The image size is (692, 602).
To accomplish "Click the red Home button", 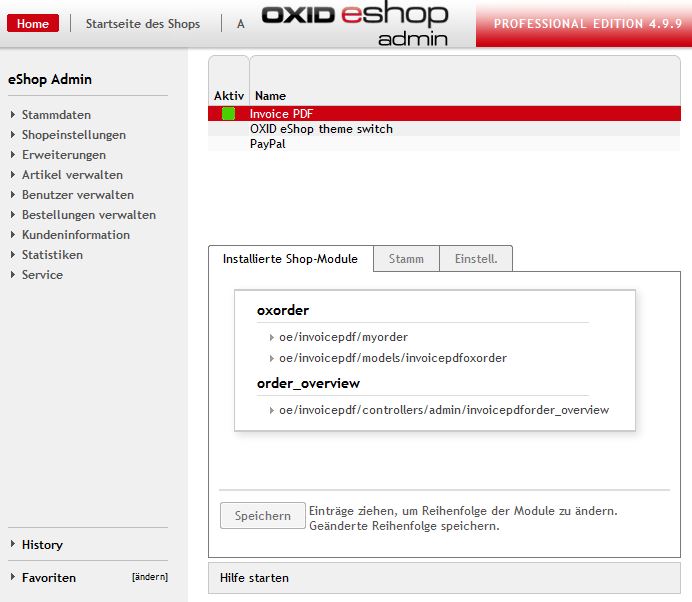I will pos(33,24).
